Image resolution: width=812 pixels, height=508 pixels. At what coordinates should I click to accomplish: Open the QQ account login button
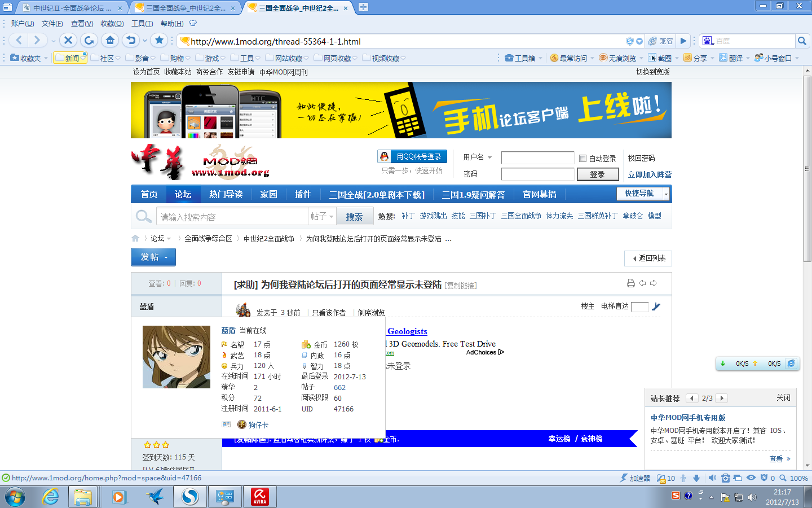tap(412, 156)
